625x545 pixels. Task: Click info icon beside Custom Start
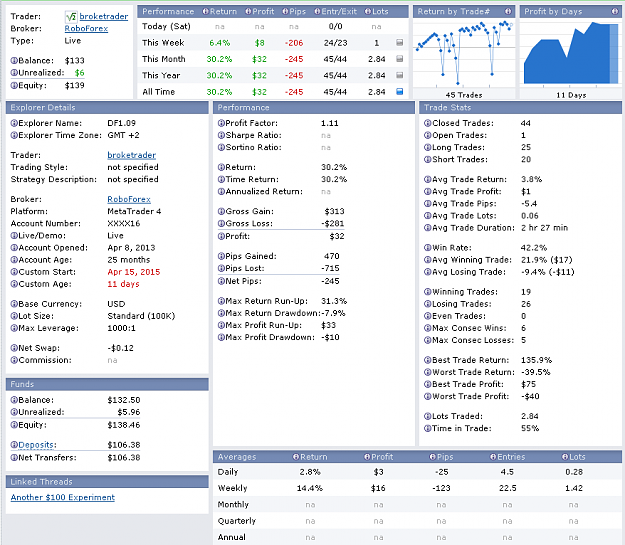pos(14,272)
